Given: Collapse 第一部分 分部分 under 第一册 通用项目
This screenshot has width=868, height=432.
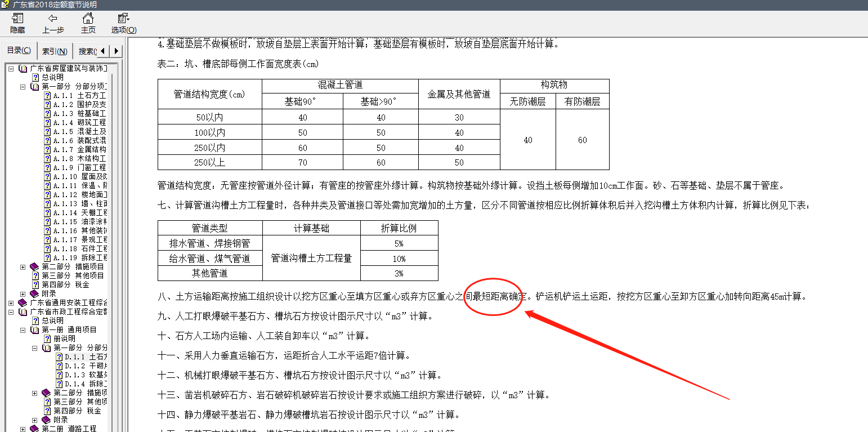Looking at the screenshot, I should [x=34, y=348].
